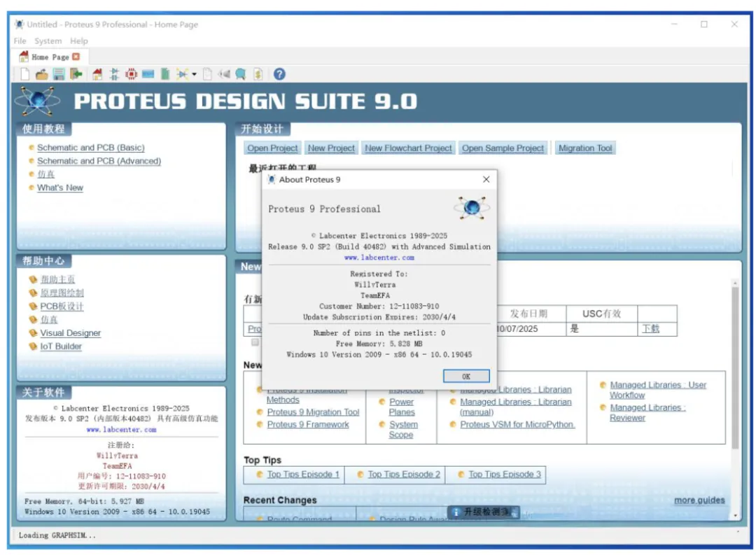Open 帮助主页 help link
Viewport: 756px width, 555px height.
(57, 279)
